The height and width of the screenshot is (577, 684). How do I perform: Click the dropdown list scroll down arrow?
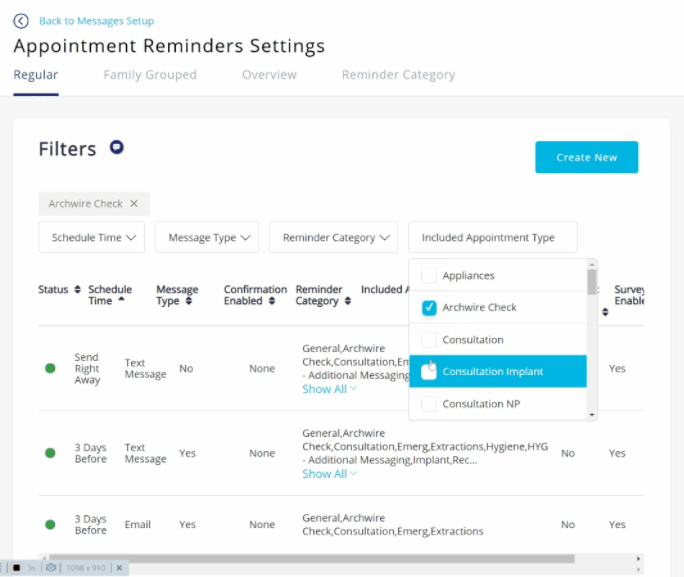coord(592,415)
